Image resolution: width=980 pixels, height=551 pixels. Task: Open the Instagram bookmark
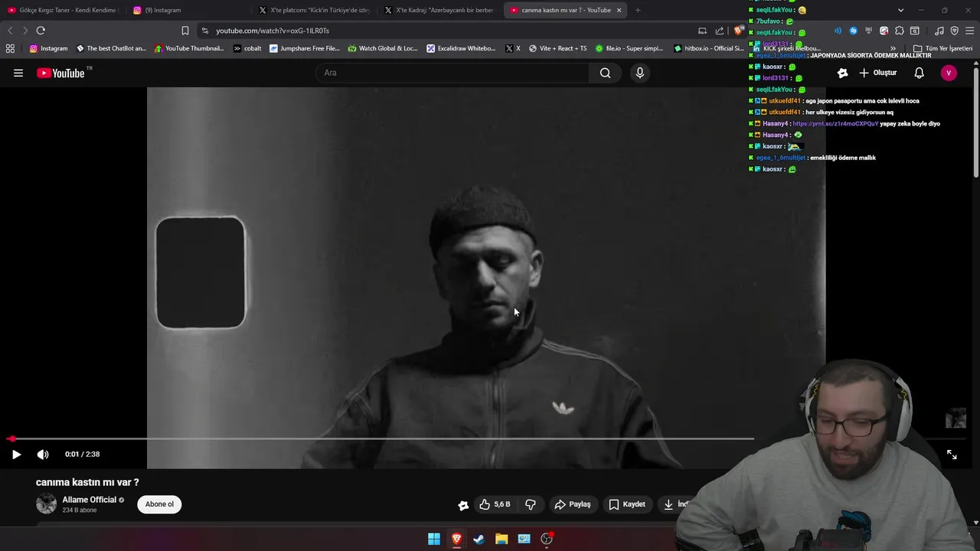point(48,48)
